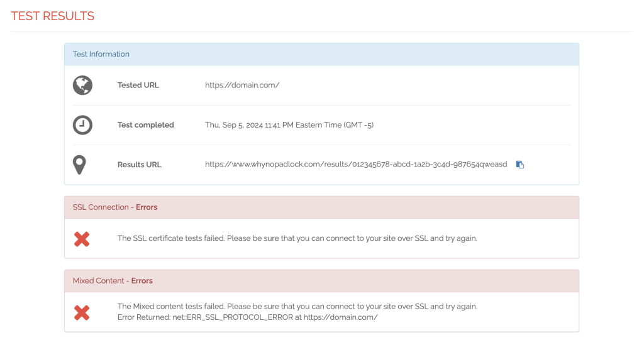This screenshot has width=644, height=340.
Task: Click the Results URL label
Action: [x=140, y=165]
